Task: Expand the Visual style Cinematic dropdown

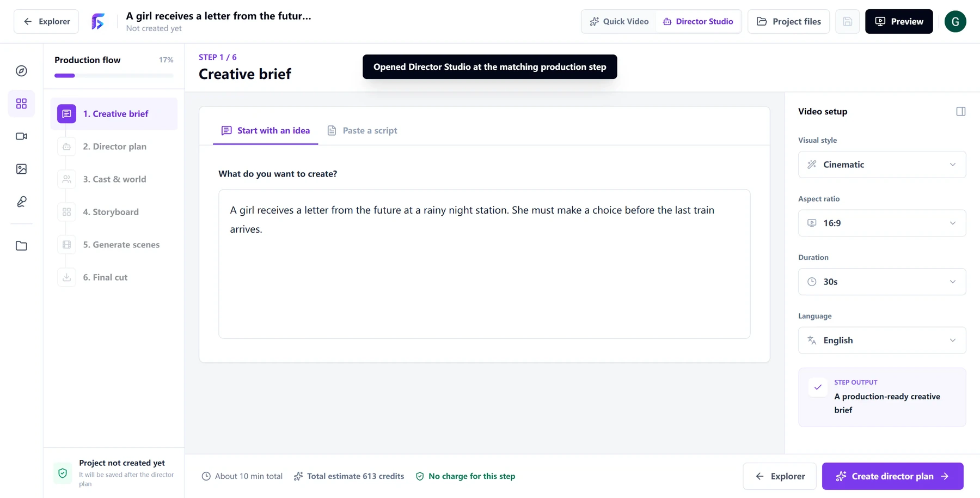Action: click(882, 165)
